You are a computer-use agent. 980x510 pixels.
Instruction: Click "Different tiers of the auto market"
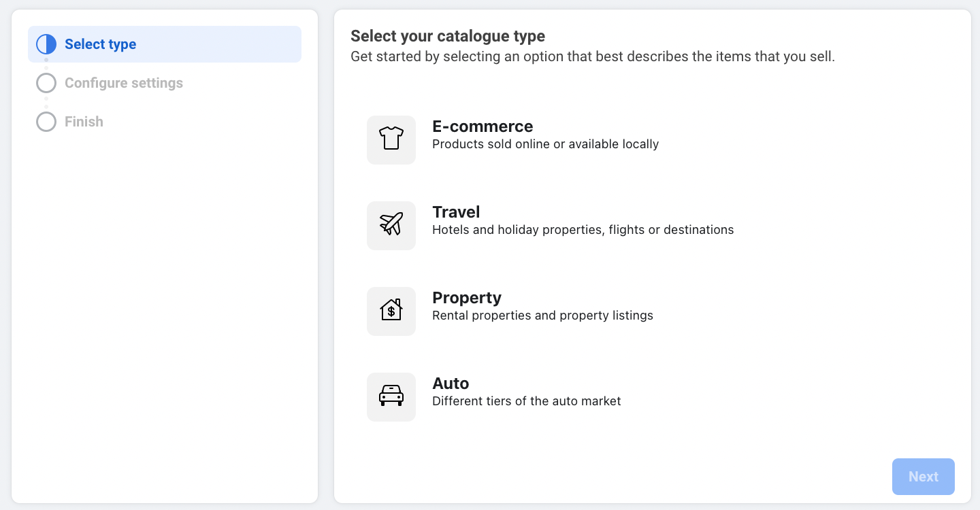click(x=526, y=401)
